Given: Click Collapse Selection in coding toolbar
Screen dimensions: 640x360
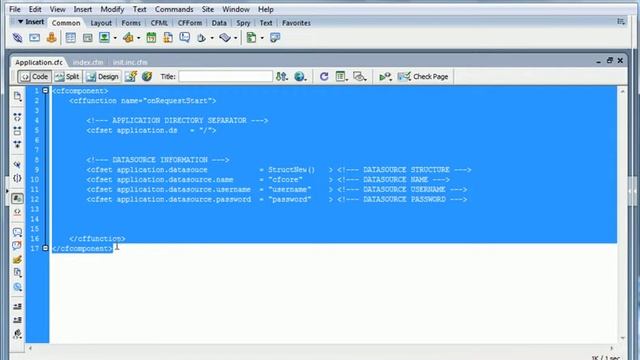Looking at the screenshot, I should click(17, 131).
